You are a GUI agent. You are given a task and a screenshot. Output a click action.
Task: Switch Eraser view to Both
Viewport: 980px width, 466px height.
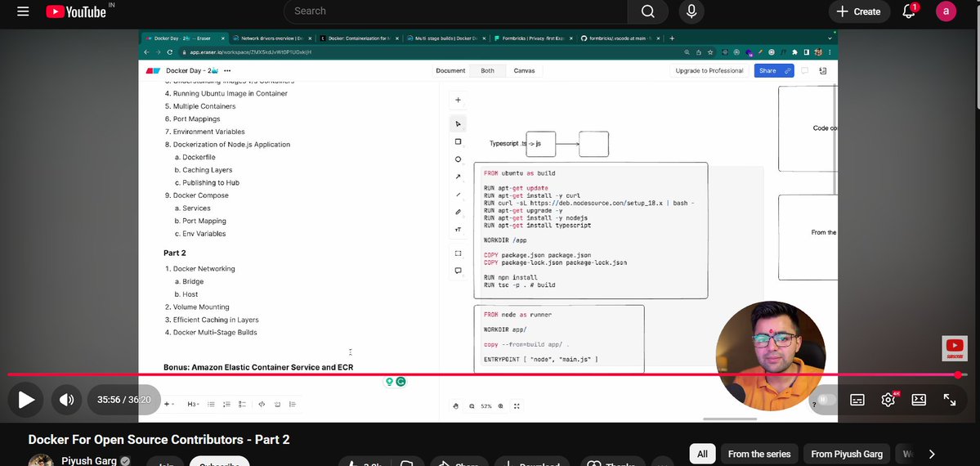pyautogui.click(x=487, y=70)
